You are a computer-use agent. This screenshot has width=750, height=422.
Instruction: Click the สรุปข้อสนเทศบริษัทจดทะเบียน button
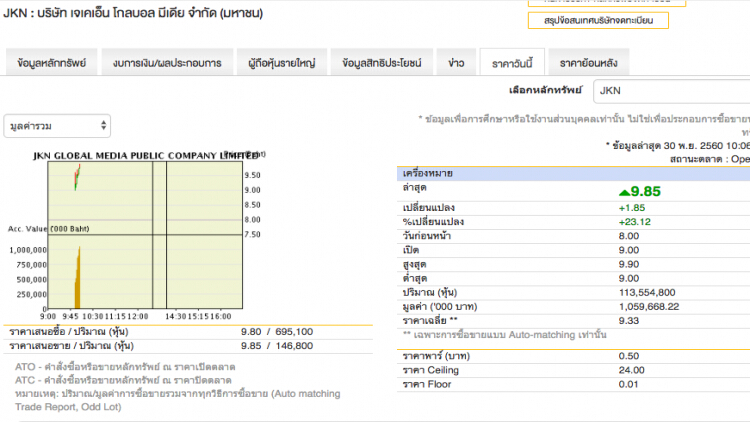coord(598,20)
